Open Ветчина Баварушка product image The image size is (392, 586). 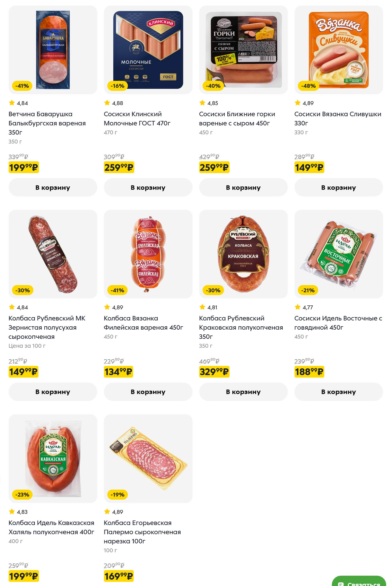pyautogui.click(x=53, y=50)
